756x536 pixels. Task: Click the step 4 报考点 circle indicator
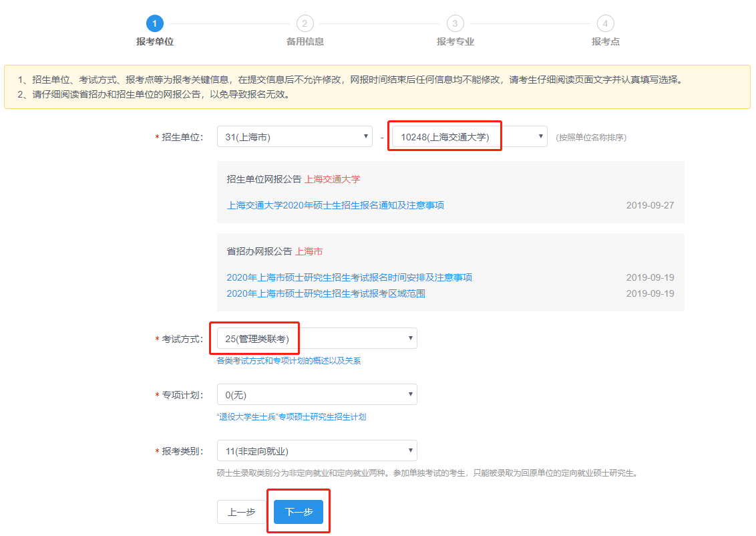coord(605,22)
